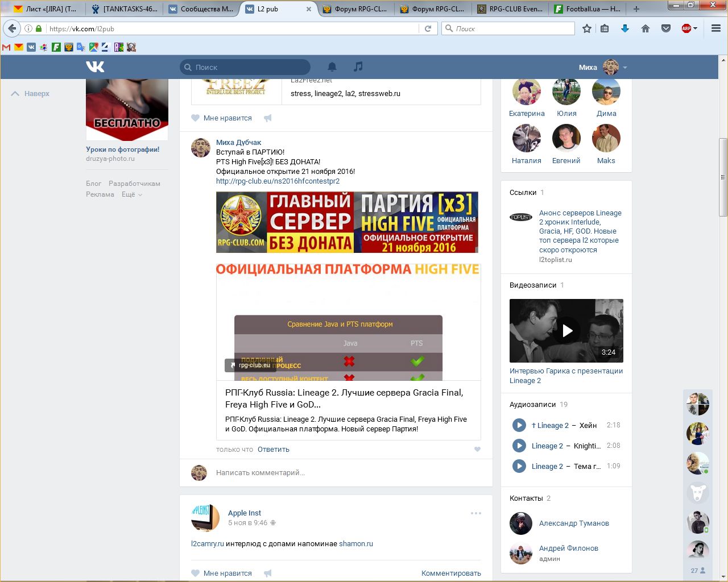Click the Adblock Plus ABP icon
Viewport: 728px width, 582px height.
(686, 28)
